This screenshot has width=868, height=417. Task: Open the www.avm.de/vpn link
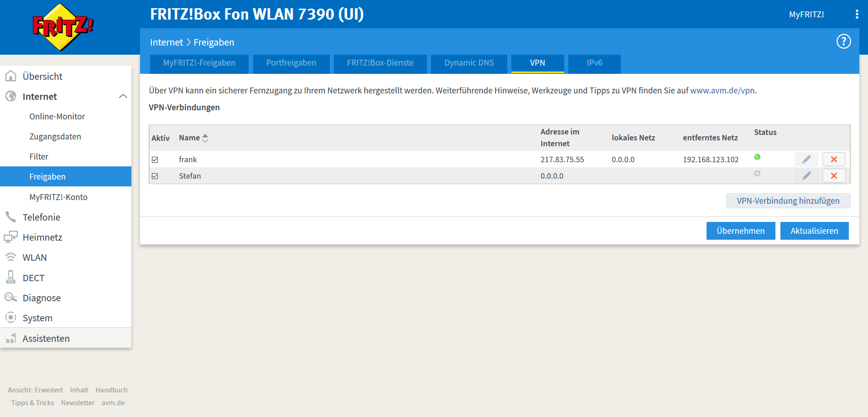[722, 90]
